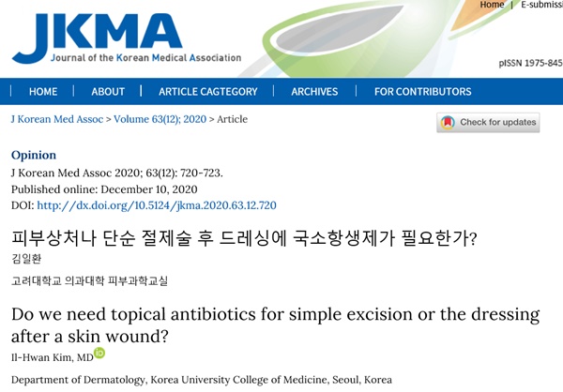Click the top Home link in the header

click(x=492, y=5)
